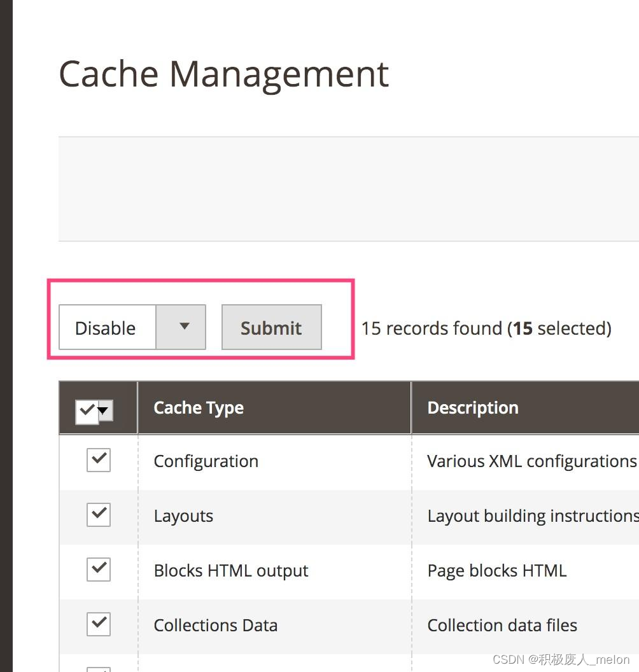Image resolution: width=639 pixels, height=672 pixels.
Task: Uncheck the Collections Data checkbox
Action: point(98,624)
